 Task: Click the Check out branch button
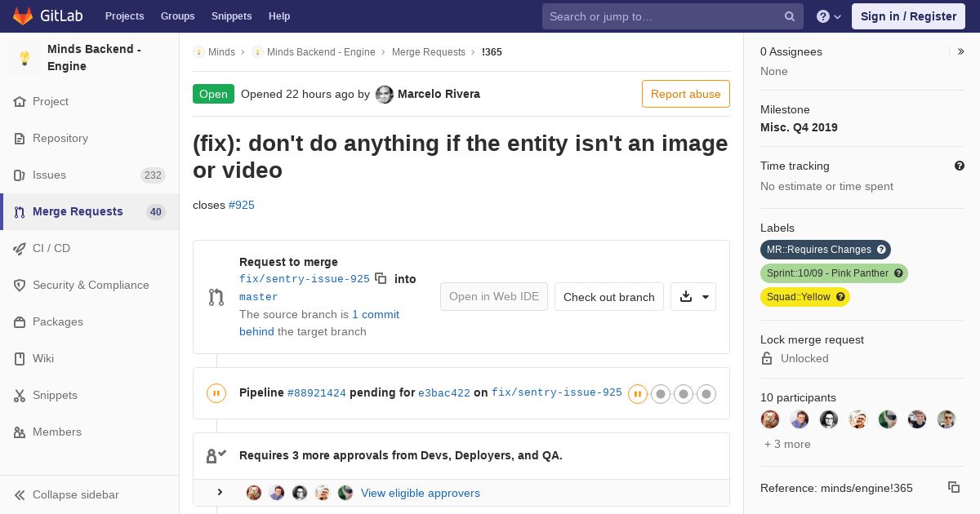[x=608, y=297]
